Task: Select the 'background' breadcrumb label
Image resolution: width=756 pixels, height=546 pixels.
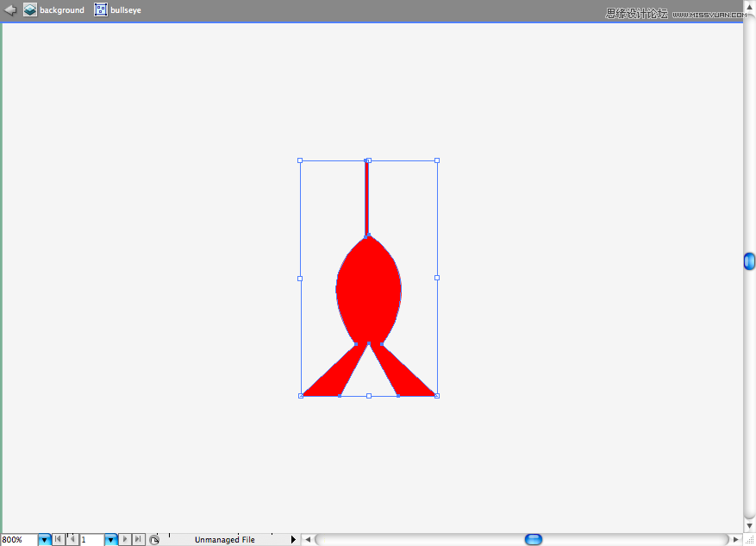Action: tap(62, 10)
